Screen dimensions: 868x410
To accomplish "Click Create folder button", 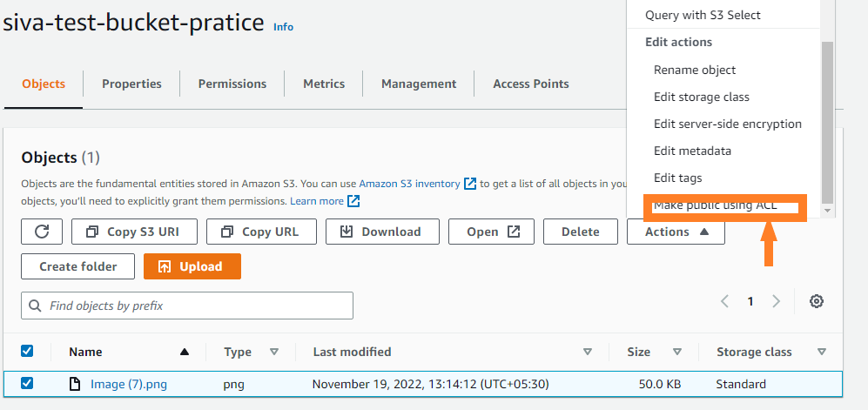I will pyautogui.click(x=78, y=266).
